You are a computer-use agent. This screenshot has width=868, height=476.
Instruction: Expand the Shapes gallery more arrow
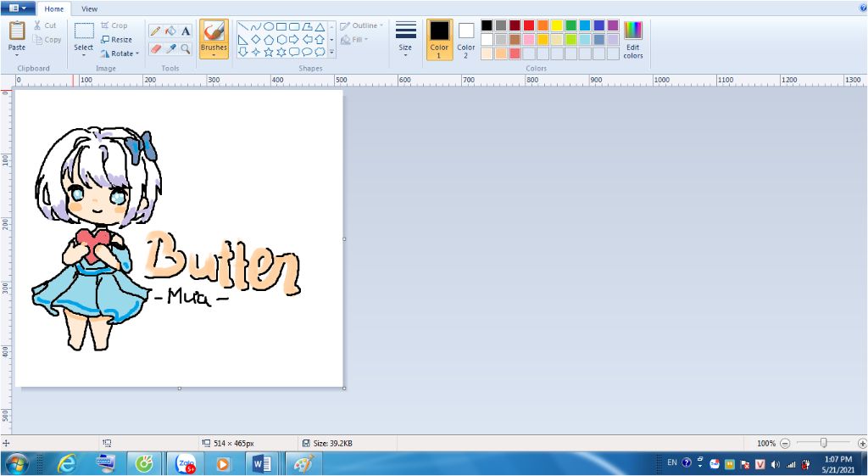[x=332, y=52]
